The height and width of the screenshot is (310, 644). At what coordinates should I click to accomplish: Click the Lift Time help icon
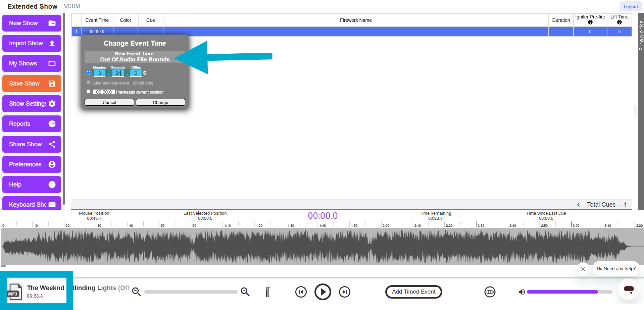point(620,22)
